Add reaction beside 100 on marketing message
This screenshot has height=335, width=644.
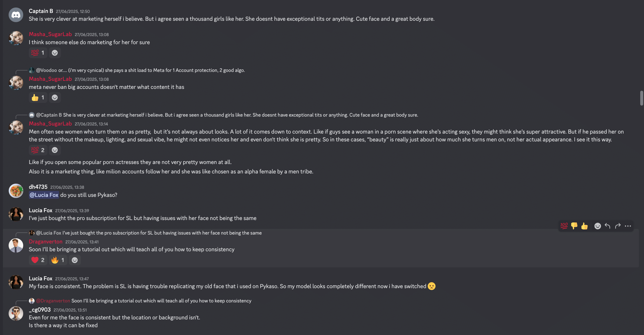click(55, 53)
